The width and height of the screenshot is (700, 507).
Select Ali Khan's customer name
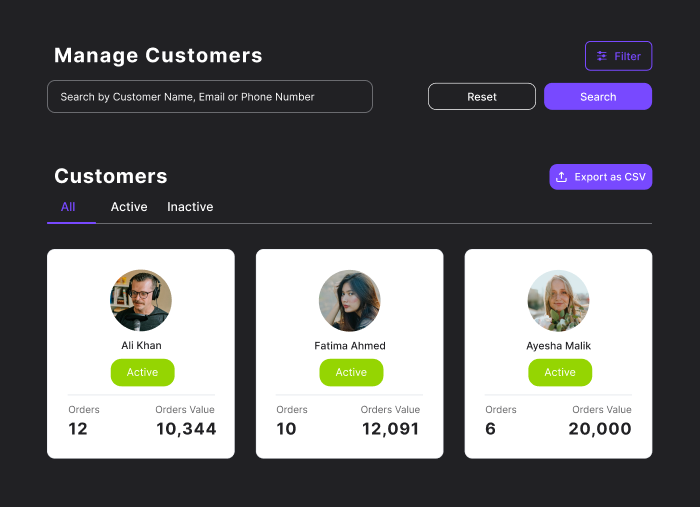pyautogui.click(x=141, y=346)
